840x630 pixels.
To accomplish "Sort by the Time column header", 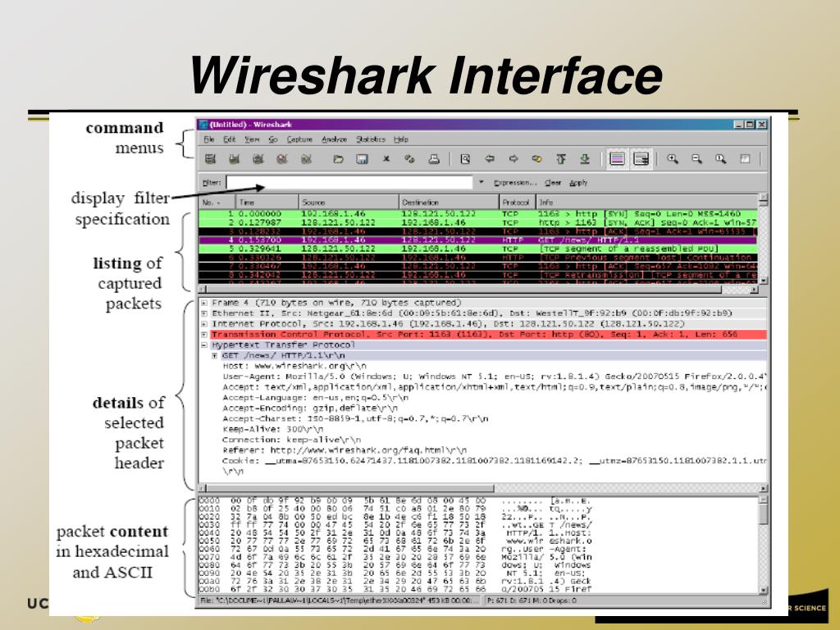I will click(267, 202).
